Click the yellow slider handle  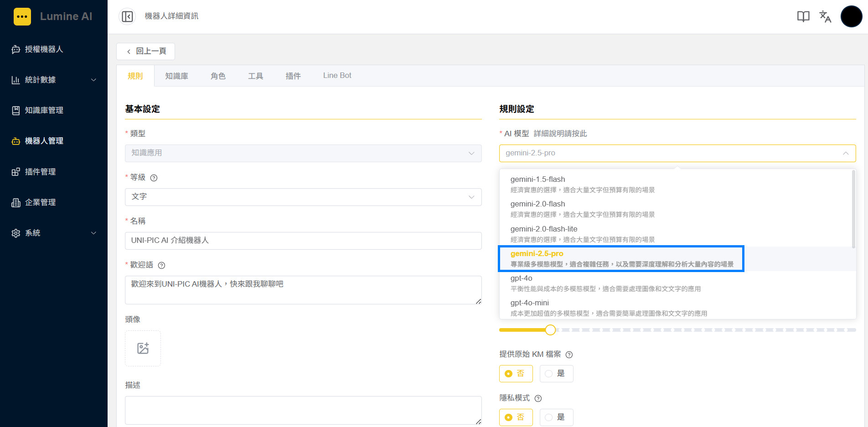[550, 330]
